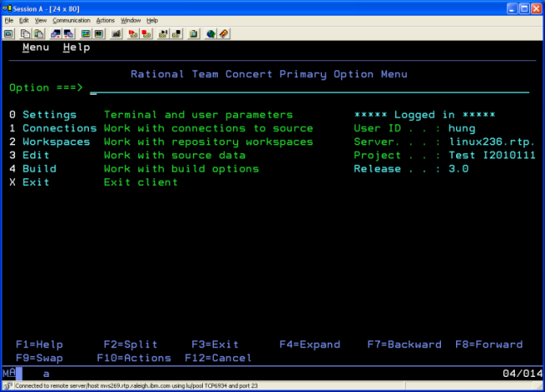545x392 pixels.
Task: Open the File menu
Action: [x=9, y=20]
